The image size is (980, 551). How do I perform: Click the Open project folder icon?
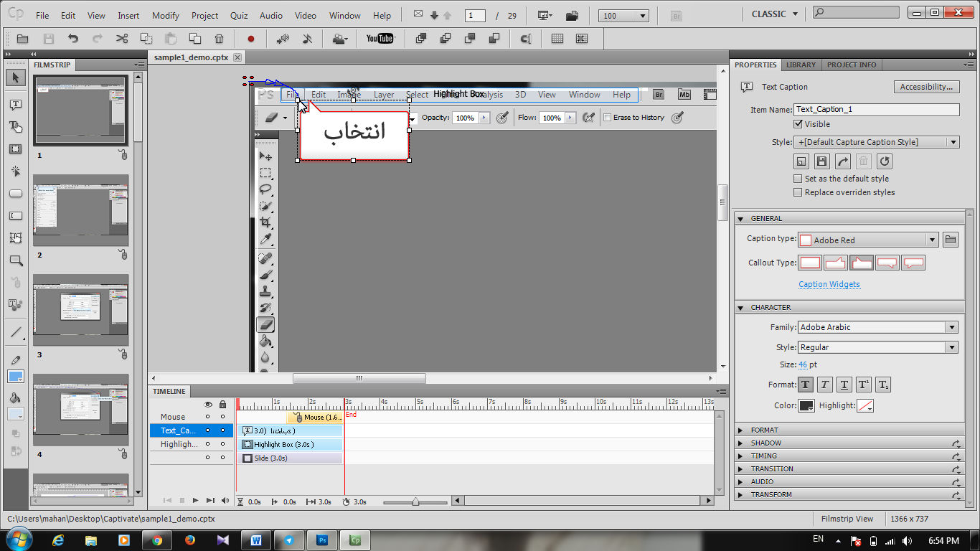[x=22, y=39]
